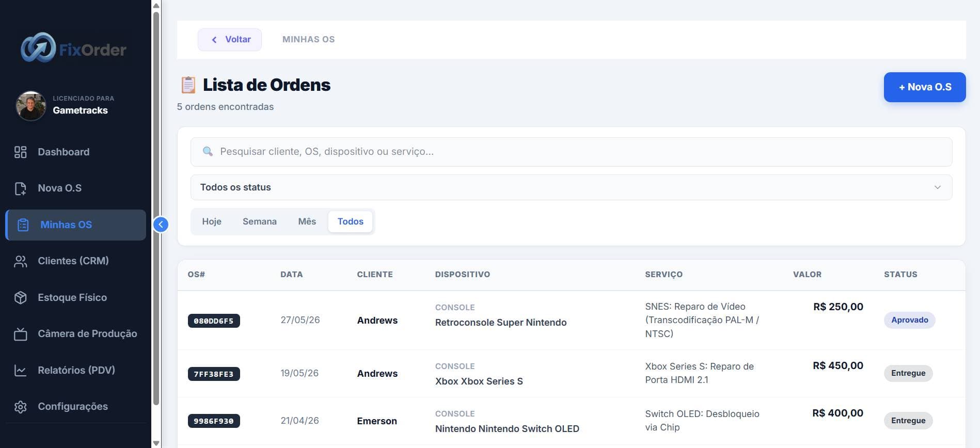Collapse sidebar with blue round arrow button

pyautogui.click(x=161, y=225)
